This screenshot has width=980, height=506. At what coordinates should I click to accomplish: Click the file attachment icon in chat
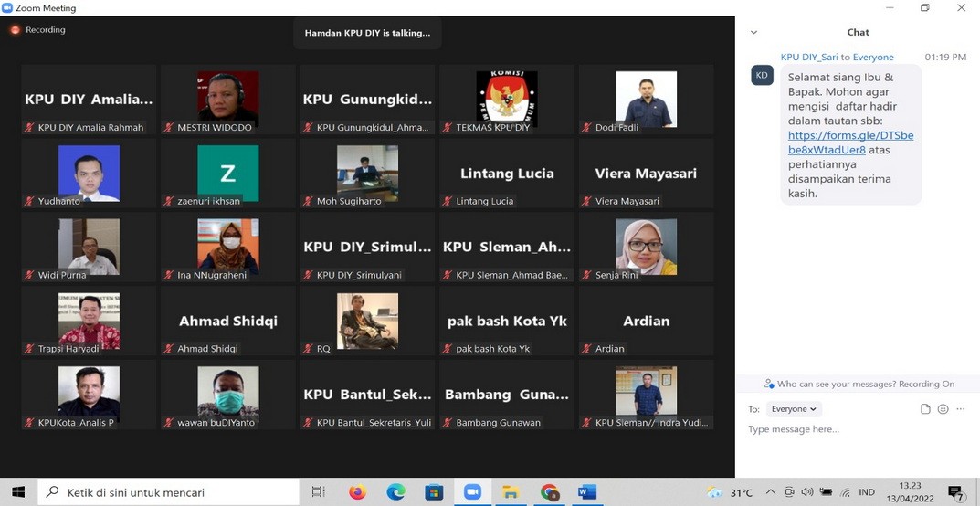coord(925,409)
